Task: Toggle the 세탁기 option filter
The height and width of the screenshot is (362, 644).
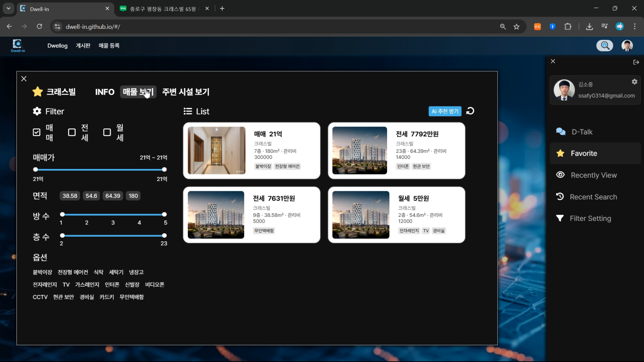Action: [x=116, y=272]
